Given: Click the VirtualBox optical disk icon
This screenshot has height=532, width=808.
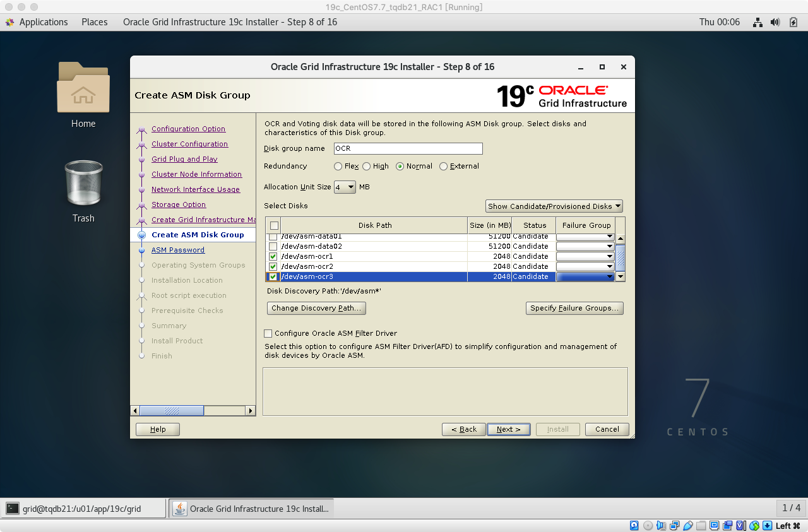Looking at the screenshot, I should [x=648, y=525].
